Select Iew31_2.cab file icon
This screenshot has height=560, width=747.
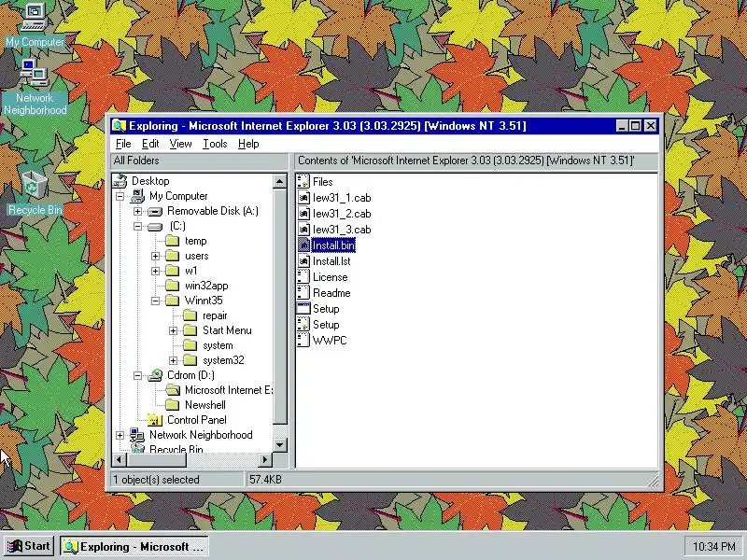click(303, 214)
